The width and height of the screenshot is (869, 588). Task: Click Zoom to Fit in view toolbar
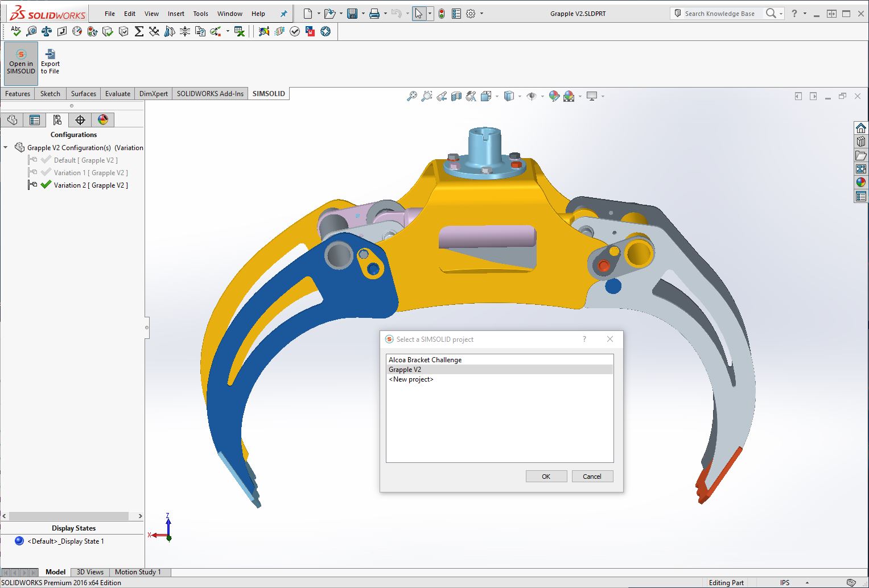click(411, 97)
